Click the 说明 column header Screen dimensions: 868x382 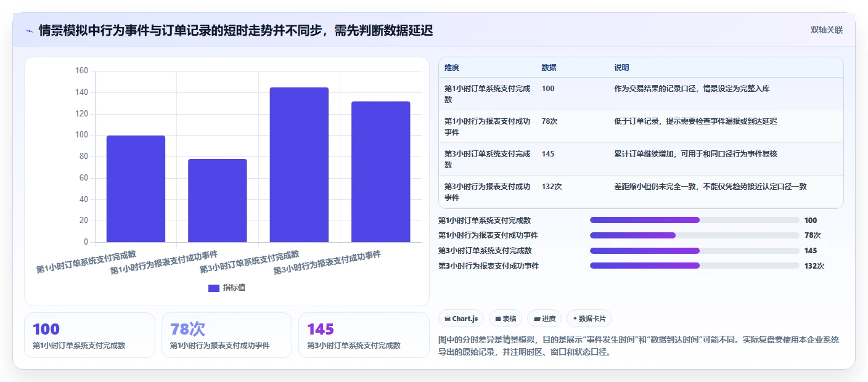click(621, 68)
